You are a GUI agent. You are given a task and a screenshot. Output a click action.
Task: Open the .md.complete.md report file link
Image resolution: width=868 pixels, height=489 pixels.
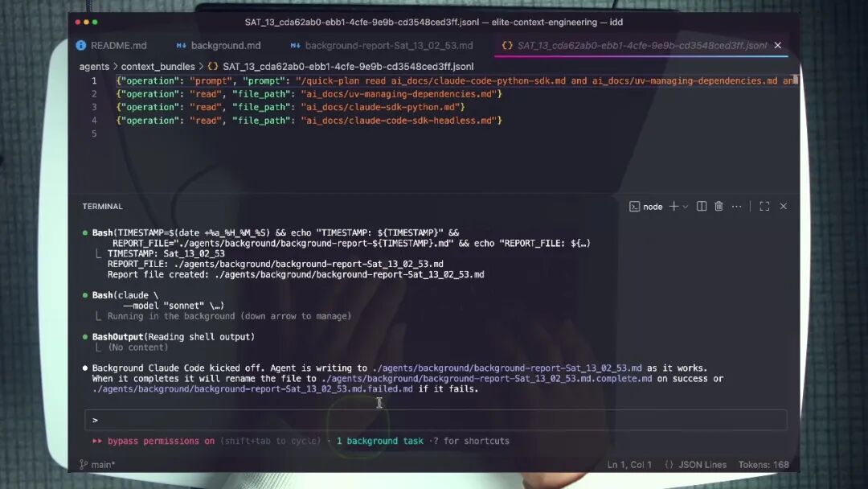[x=486, y=379]
